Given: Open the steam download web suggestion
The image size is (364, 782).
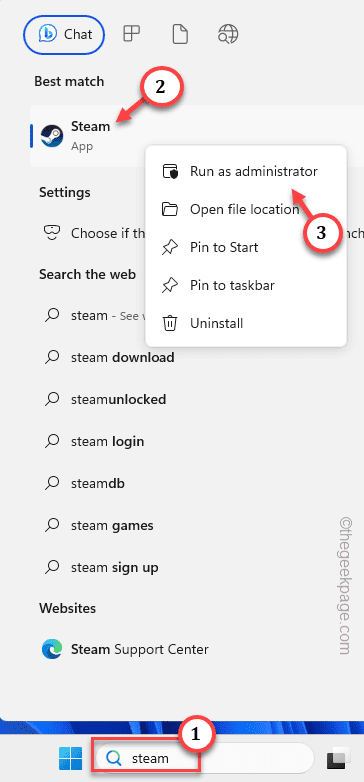Looking at the screenshot, I should [x=122, y=358].
